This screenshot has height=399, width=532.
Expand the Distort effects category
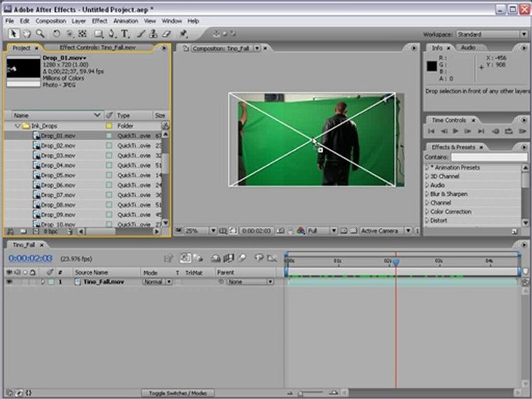[427, 221]
